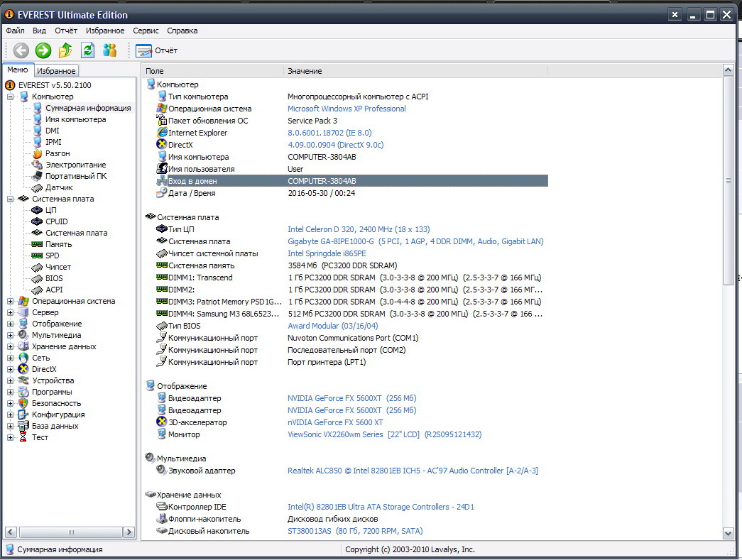Click the green Forward arrow toolbar icon

coord(43,50)
